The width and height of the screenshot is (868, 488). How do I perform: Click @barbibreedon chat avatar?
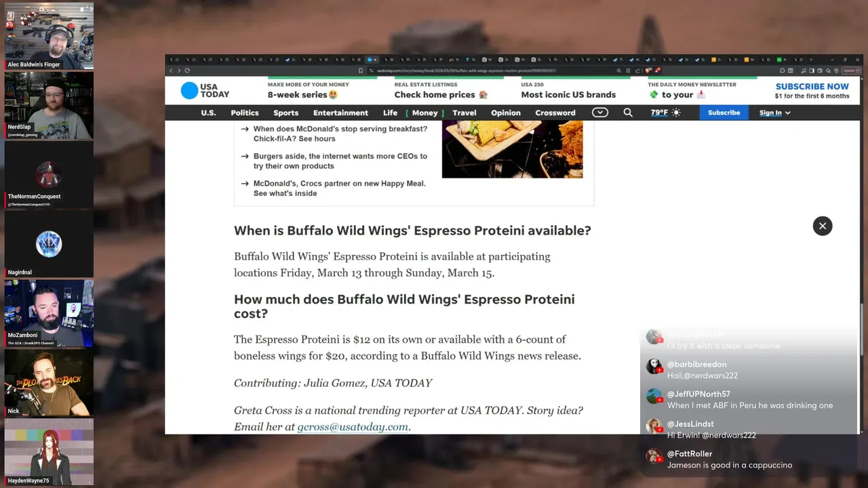coord(654,367)
